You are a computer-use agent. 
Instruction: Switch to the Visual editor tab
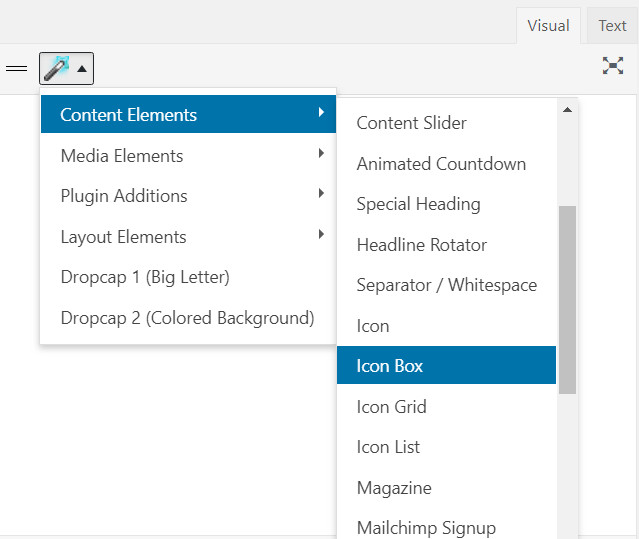click(548, 26)
